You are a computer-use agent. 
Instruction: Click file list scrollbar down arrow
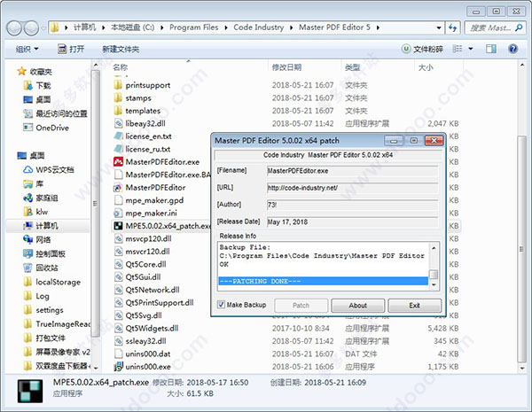(x=522, y=368)
